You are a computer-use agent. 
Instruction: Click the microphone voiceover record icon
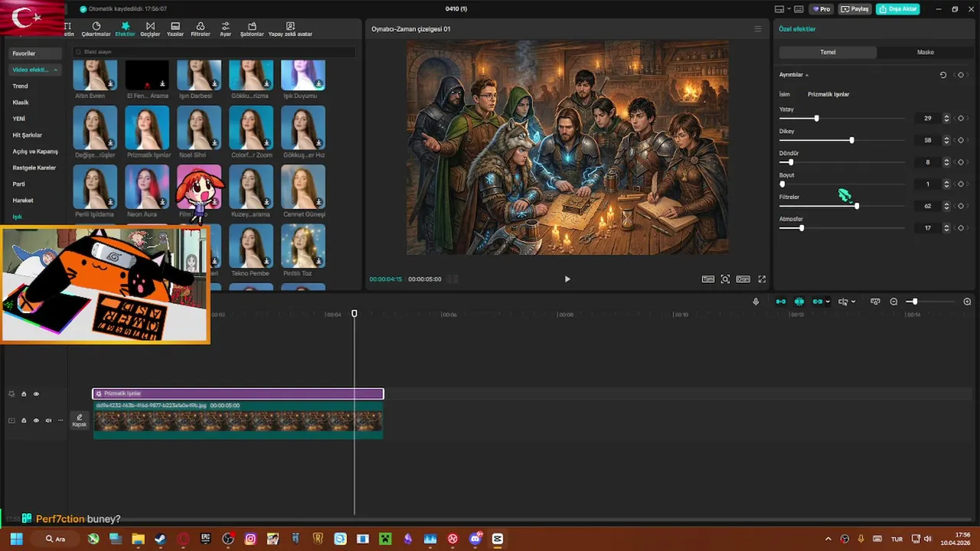point(756,302)
